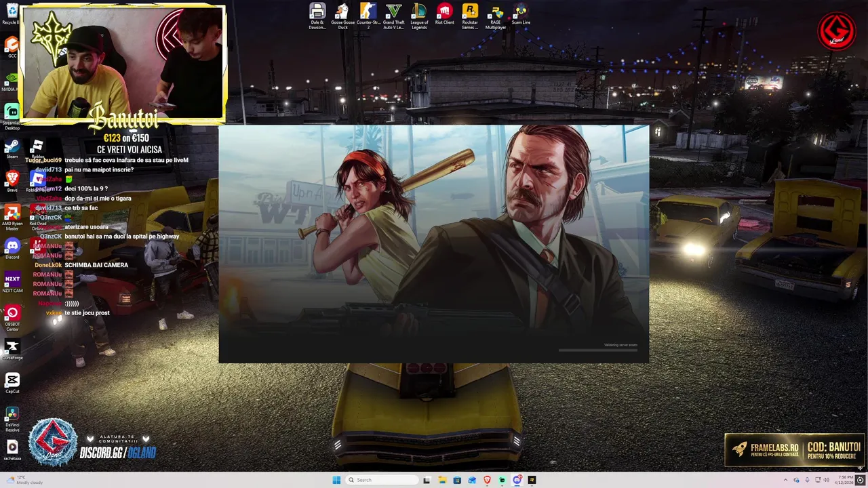This screenshot has width=868, height=488.
Task: Open File Explorer from taskbar
Action: click(442, 480)
